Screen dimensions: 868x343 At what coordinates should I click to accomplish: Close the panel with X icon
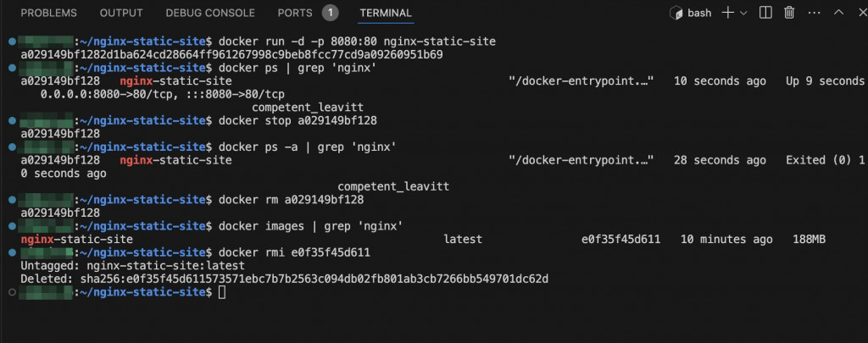click(863, 13)
